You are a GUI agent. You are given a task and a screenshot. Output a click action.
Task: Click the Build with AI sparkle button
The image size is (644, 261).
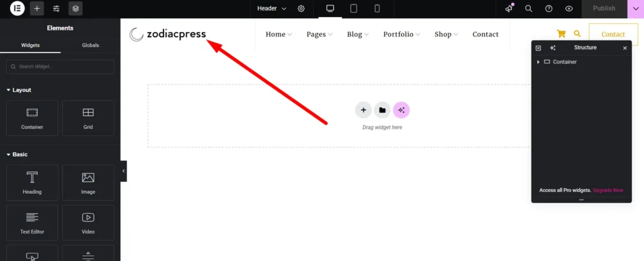tap(401, 110)
